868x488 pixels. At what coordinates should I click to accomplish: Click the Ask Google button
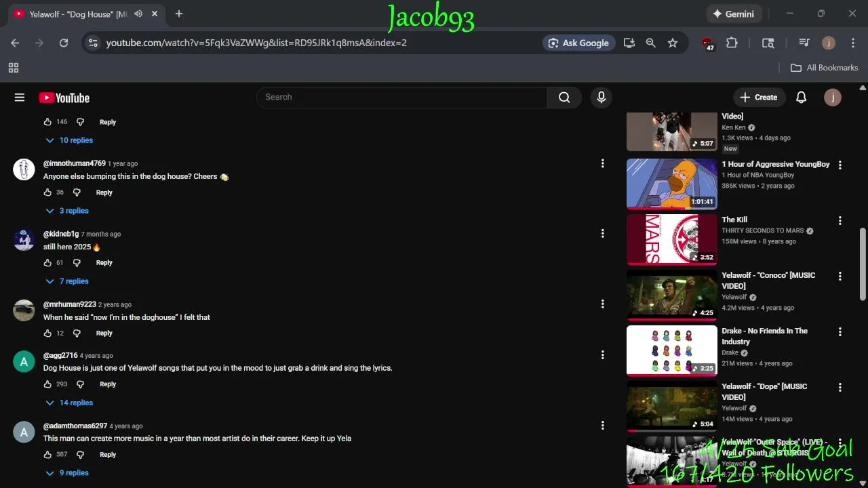coord(578,43)
